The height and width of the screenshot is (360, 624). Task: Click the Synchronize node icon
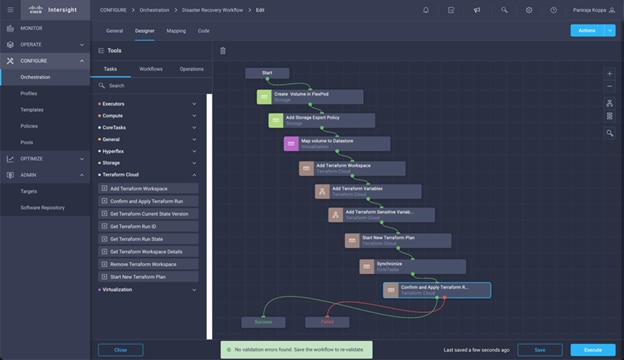click(367, 267)
